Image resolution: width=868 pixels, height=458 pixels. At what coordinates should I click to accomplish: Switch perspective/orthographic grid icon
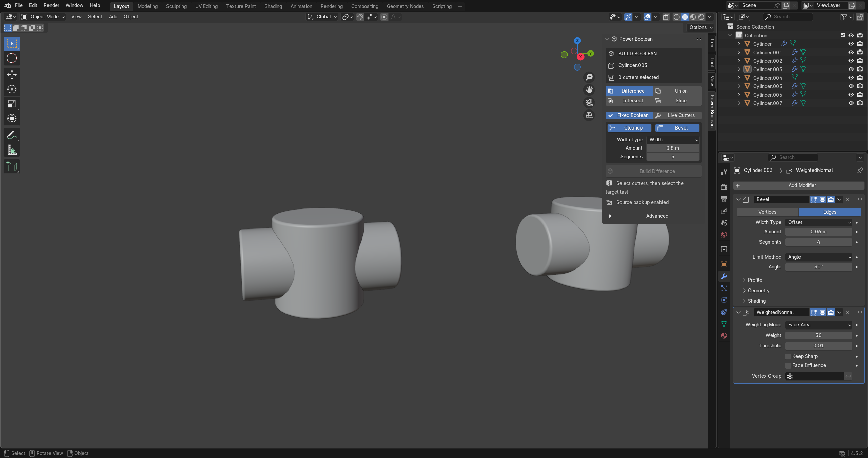point(589,115)
